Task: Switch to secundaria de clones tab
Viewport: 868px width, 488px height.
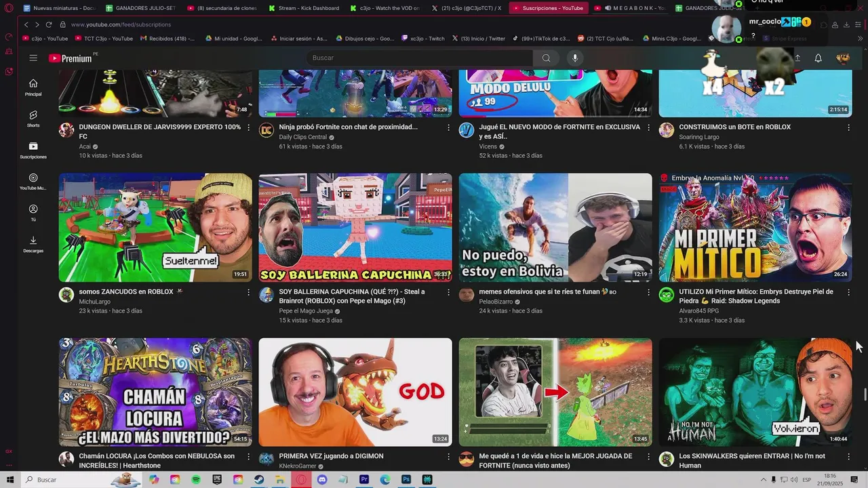Action: coord(222,8)
